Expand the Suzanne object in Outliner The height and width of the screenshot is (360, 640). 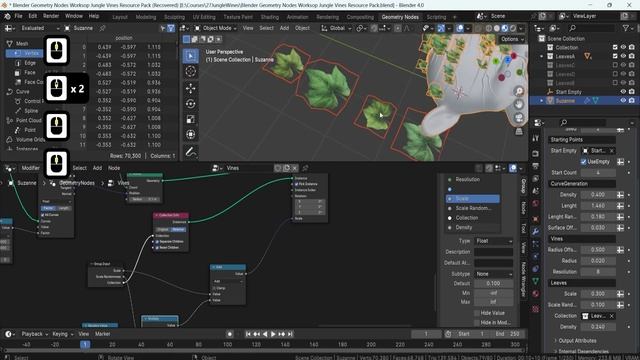[x=542, y=100]
